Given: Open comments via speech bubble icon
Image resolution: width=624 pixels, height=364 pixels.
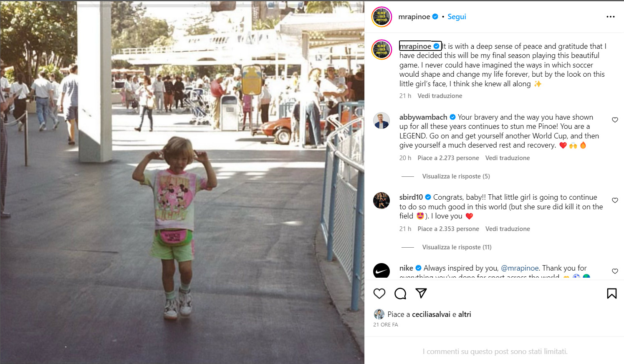Looking at the screenshot, I should [400, 294].
